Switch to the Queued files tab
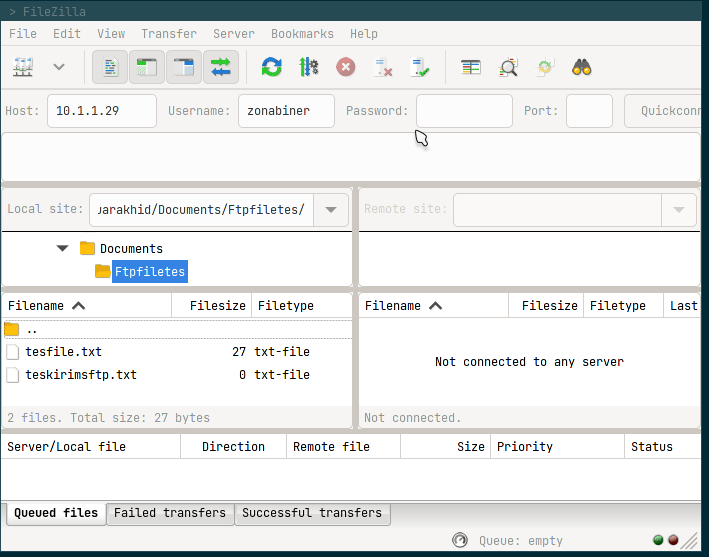 [x=56, y=513]
